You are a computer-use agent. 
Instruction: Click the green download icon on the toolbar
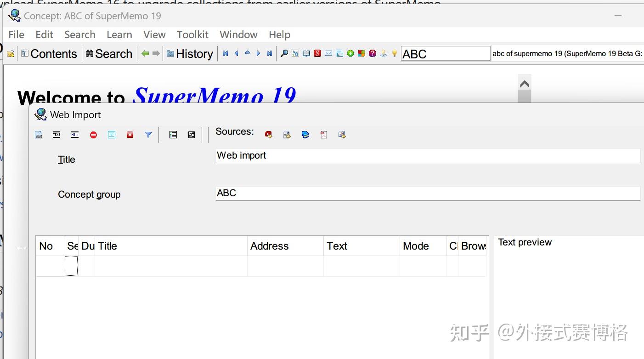pos(350,53)
